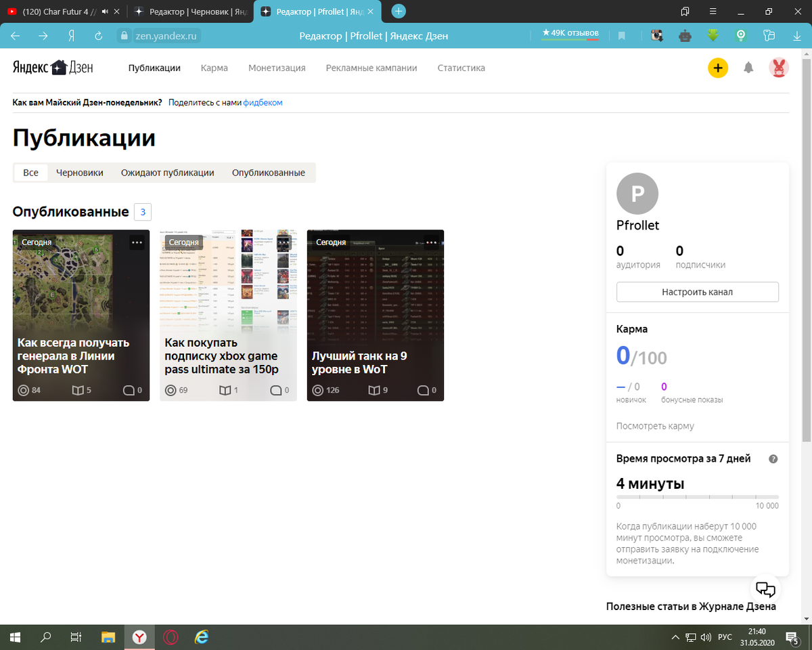The width and height of the screenshot is (812, 650).
Task: Select the Все filter tab
Action: click(x=31, y=173)
